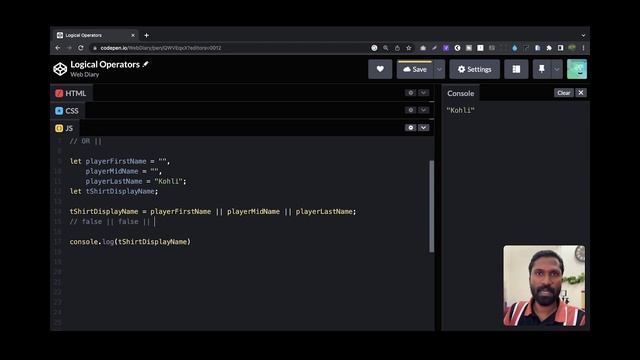This screenshot has height=360, width=640.
Task: Open the Extensions puzzle icon
Action: click(549, 48)
